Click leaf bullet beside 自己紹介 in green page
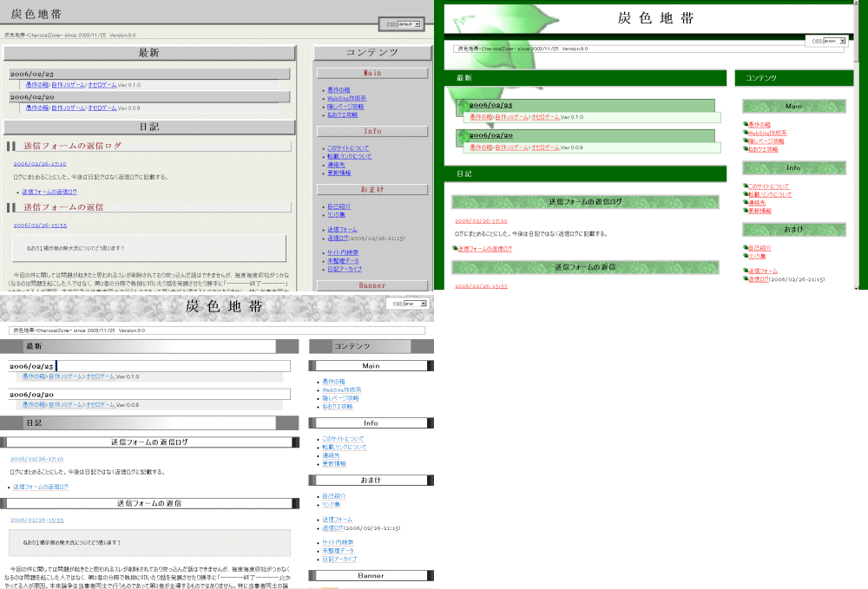The height and width of the screenshot is (589, 868). point(746,248)
